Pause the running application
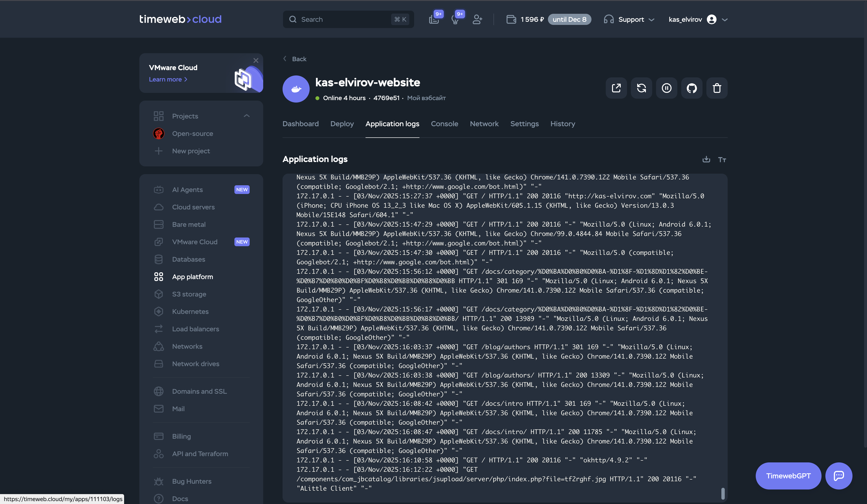The height and width of the screenshot is (504, 867). (x=666, y=88)
